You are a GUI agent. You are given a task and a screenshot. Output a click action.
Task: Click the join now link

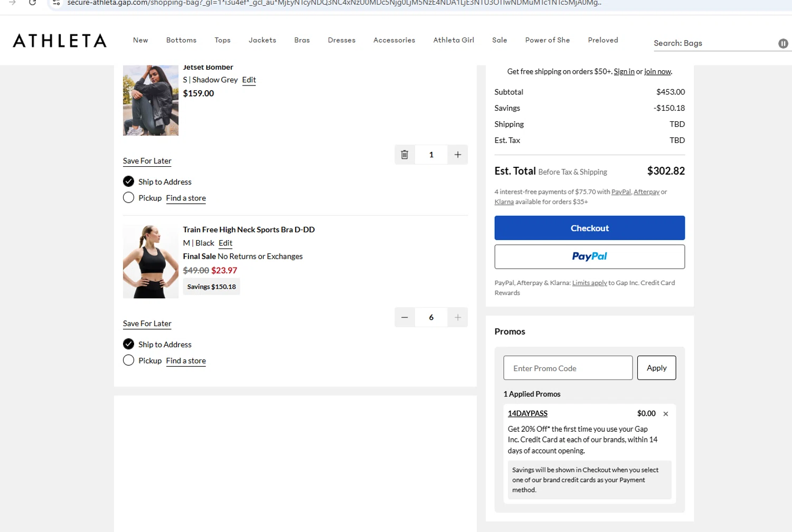click(657, 72)
